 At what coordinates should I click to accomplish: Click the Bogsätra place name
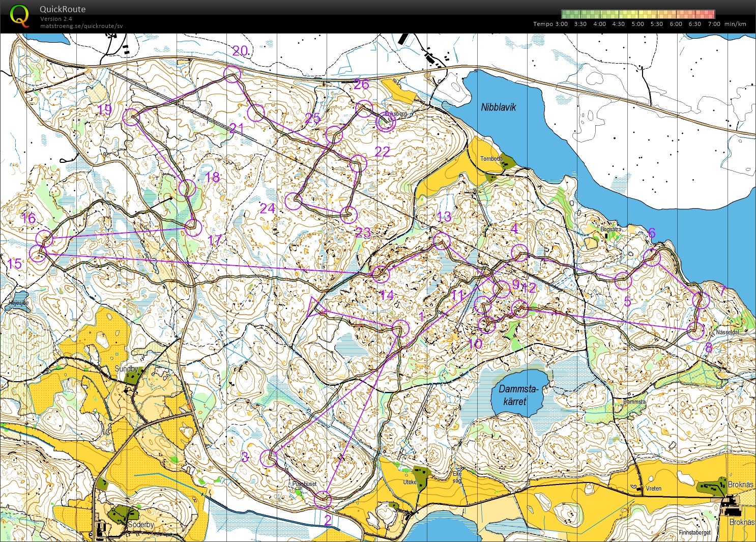(611, 230)
